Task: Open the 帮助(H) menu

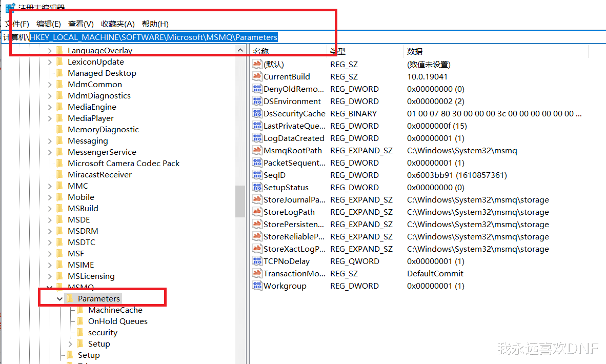Action: point(155,24)
